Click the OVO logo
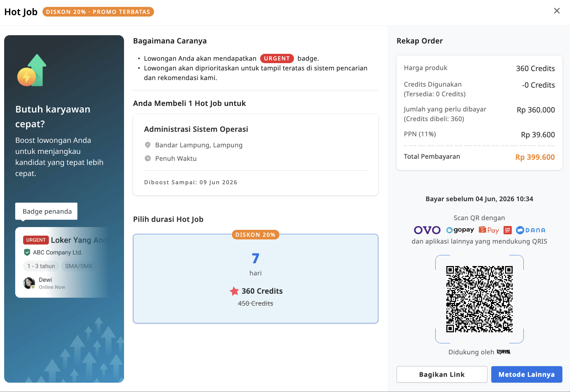Viewport: 570px width, 392px height. (x=427, y=230)
